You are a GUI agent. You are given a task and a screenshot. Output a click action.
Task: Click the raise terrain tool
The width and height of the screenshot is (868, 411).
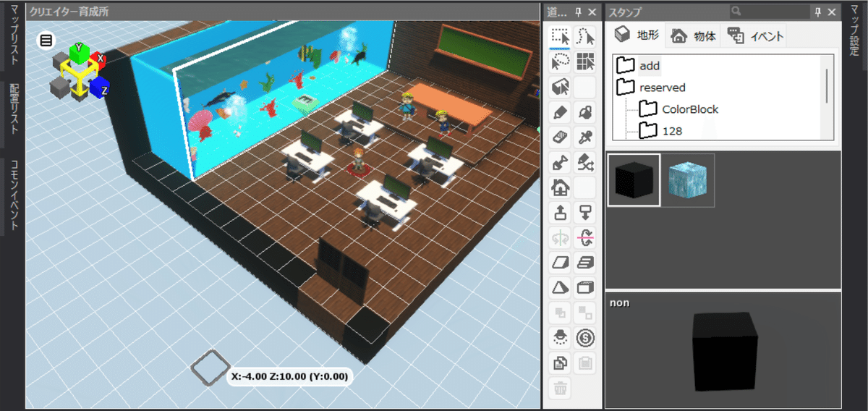click(561, 213)
